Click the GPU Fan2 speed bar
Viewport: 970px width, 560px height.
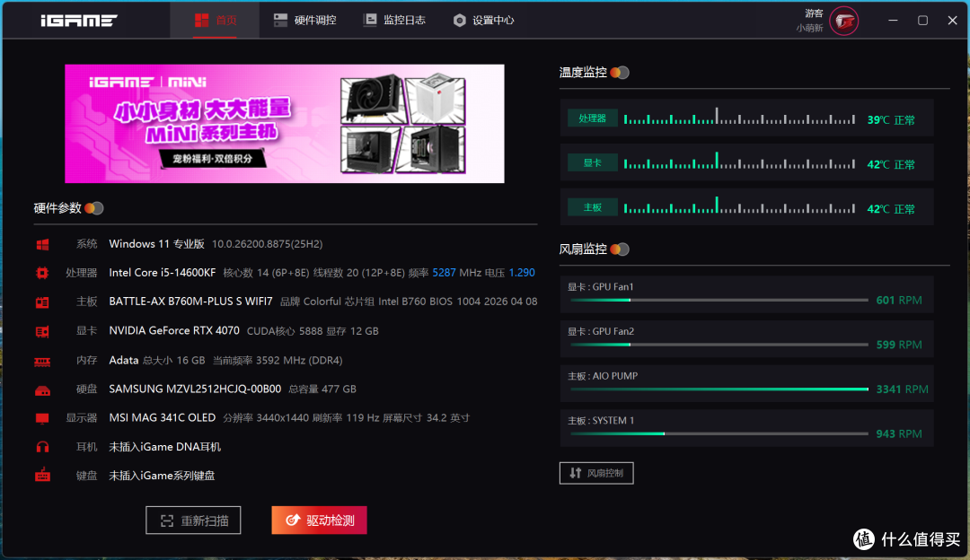[x=719, y=345]
